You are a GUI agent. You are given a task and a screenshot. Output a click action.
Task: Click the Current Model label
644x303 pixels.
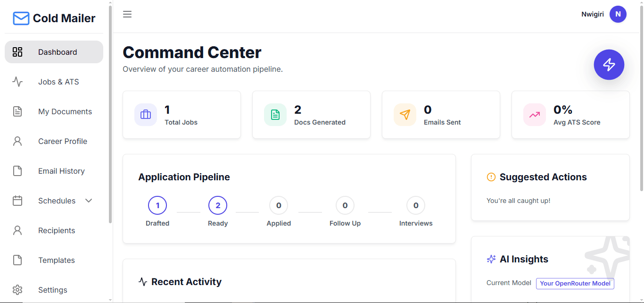509,283
